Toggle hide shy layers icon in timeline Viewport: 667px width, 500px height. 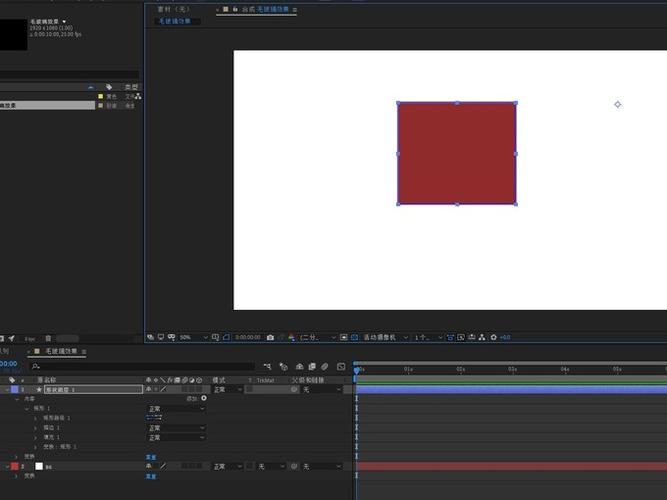[299, 366]
